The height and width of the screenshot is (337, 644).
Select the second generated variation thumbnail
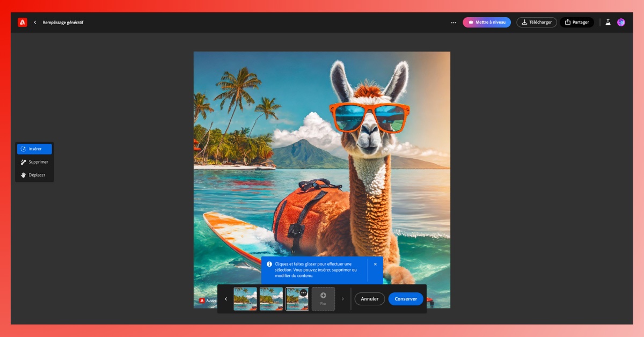tap(271, 299)
